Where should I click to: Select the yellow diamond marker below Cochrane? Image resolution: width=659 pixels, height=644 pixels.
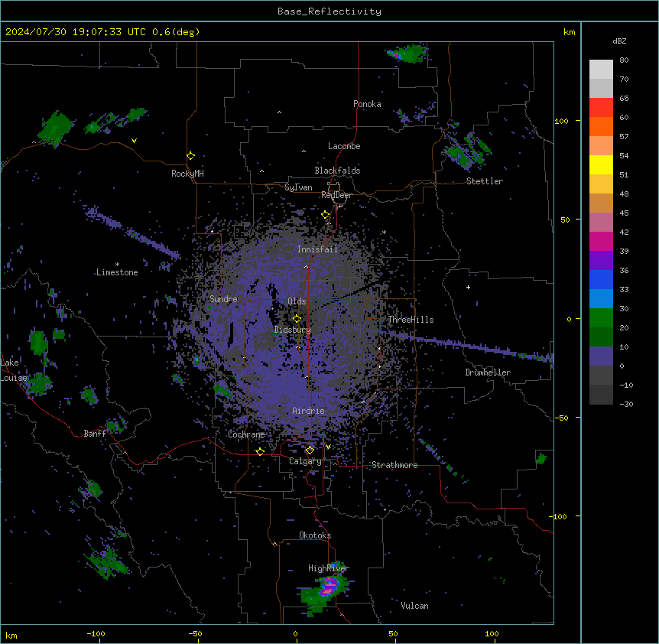(x=260, y=451)
